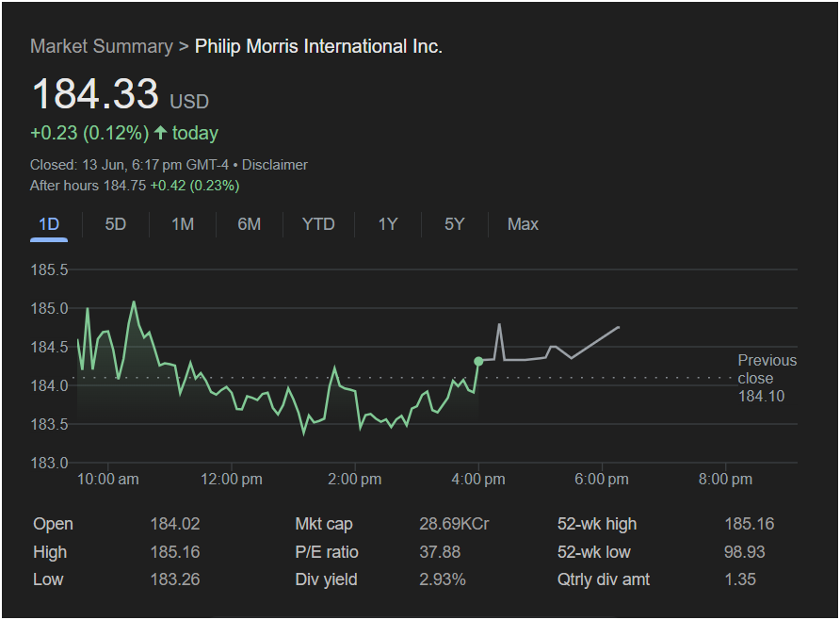Click the P/E ratio value 37.88
This screenshot has height=620, width=840.
(x=440, y=552)
